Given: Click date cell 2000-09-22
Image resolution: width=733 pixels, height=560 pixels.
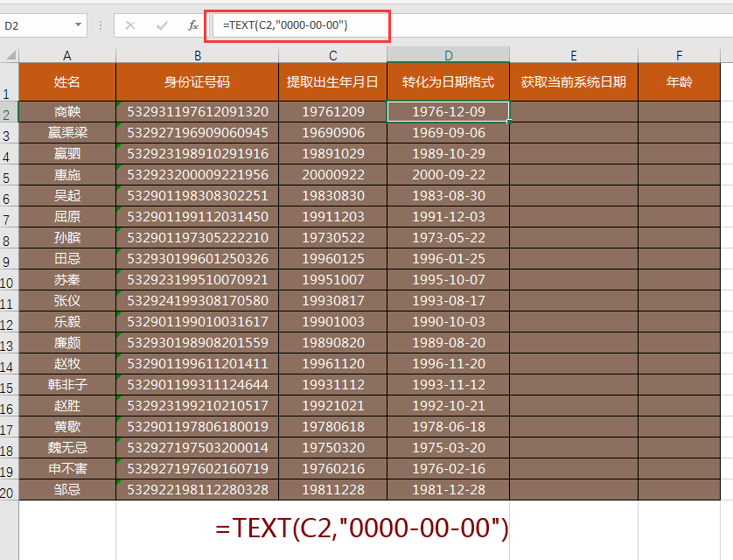Looking at the screenshot, I should pos(449,175).
